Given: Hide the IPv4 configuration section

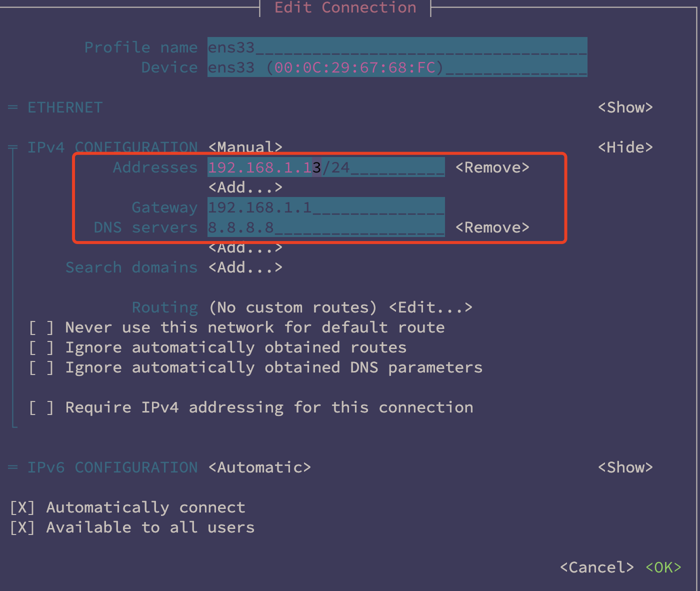Looking at the screenshot, I should (625, 147).
